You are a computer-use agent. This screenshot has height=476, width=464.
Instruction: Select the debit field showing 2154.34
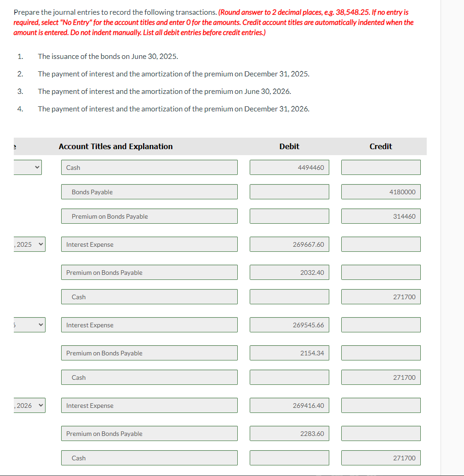[289, 353]
